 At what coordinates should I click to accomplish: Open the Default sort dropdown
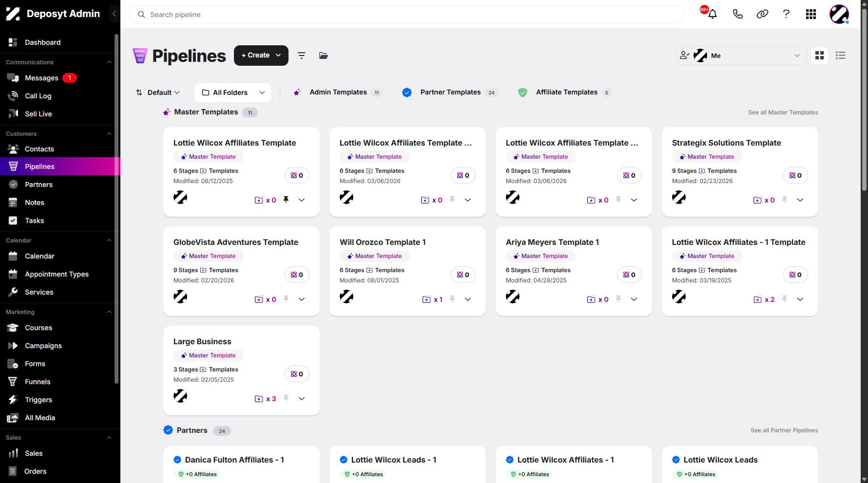(158, 93)
